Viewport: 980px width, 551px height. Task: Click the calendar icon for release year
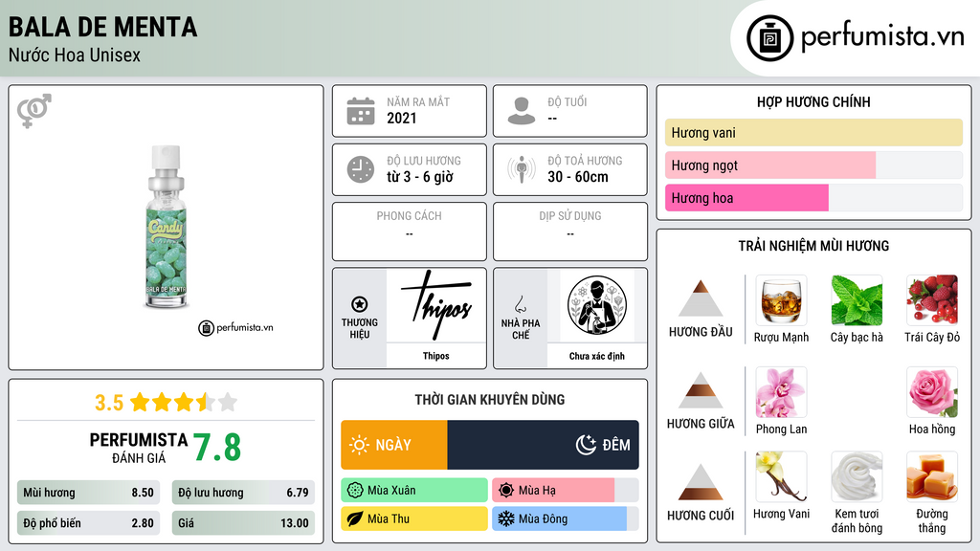pyautogui.click(x=361, y=111)
